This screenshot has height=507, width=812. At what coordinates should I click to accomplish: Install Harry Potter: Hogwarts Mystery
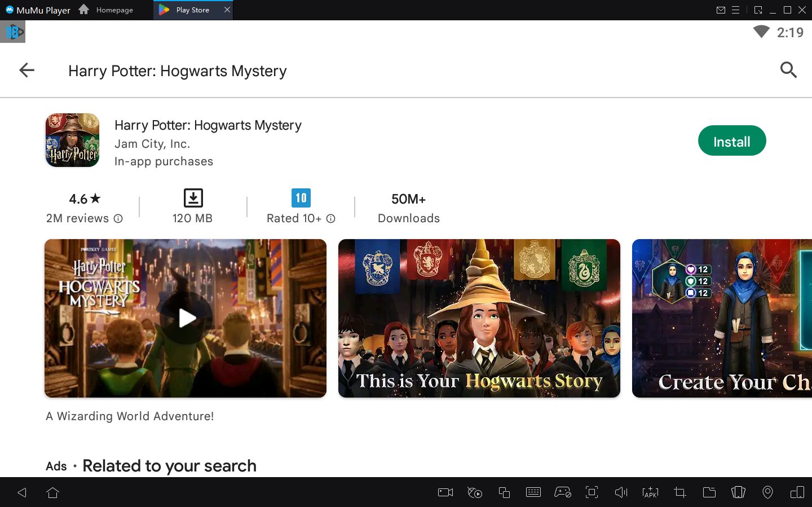pos(732,140)
